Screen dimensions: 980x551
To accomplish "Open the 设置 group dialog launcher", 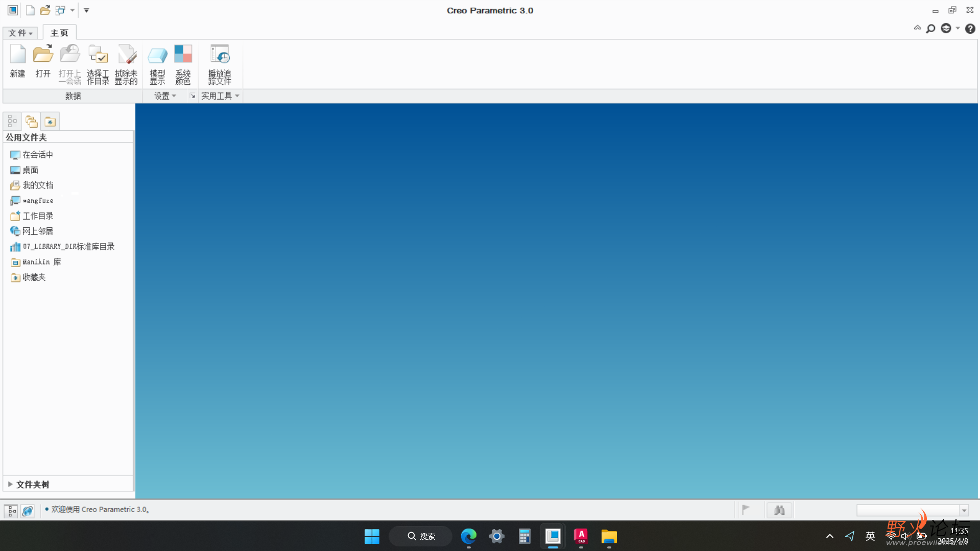I will coord(193,96).
